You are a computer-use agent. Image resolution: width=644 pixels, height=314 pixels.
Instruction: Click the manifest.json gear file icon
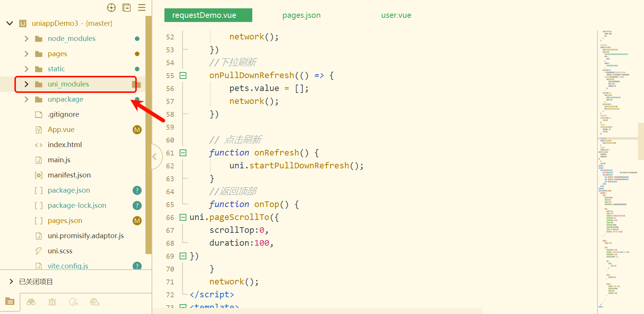point(39,175)
